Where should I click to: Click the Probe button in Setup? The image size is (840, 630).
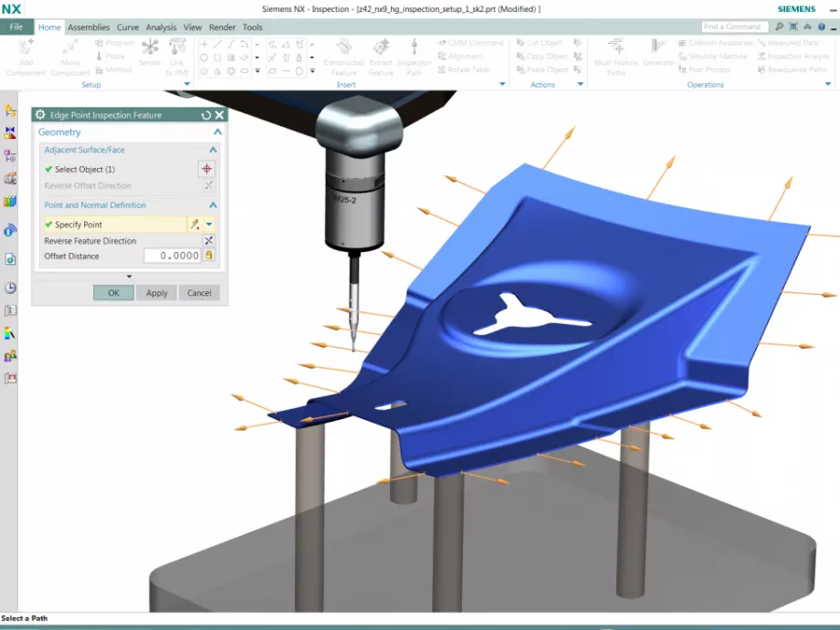pos(110,56)
